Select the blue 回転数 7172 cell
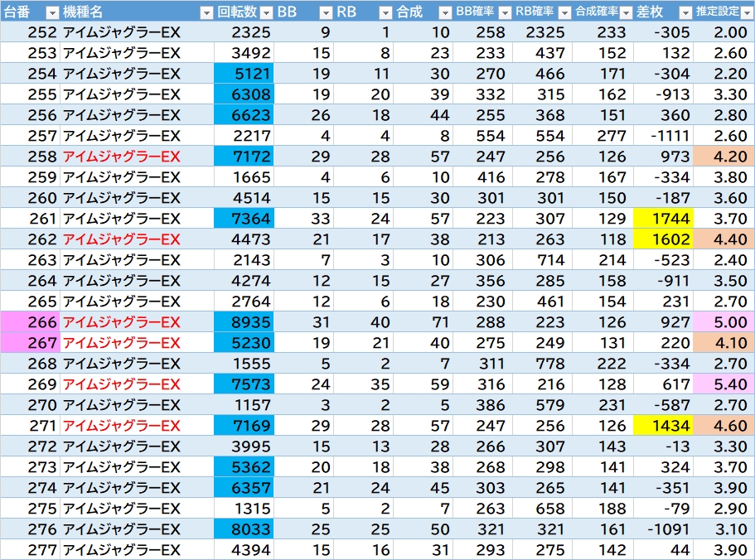The image size is (755, 560). [x=244, y=157]
